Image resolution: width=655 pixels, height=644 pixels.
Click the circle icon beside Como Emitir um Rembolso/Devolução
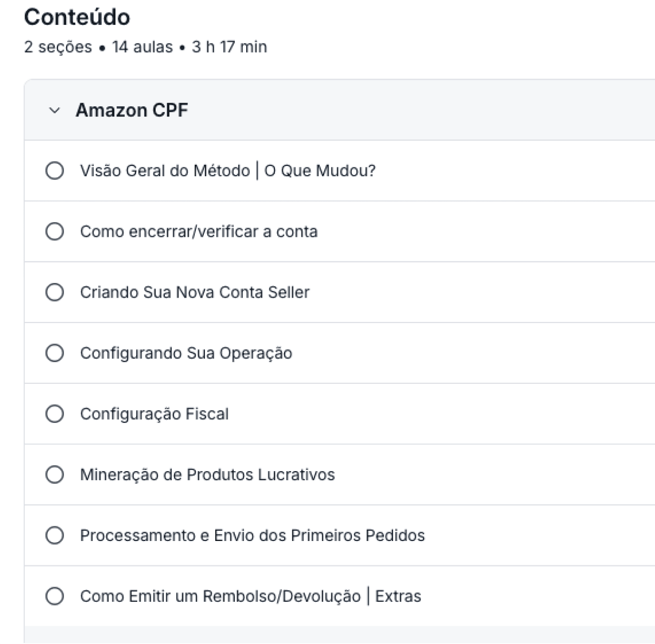[x=54, y=596]
